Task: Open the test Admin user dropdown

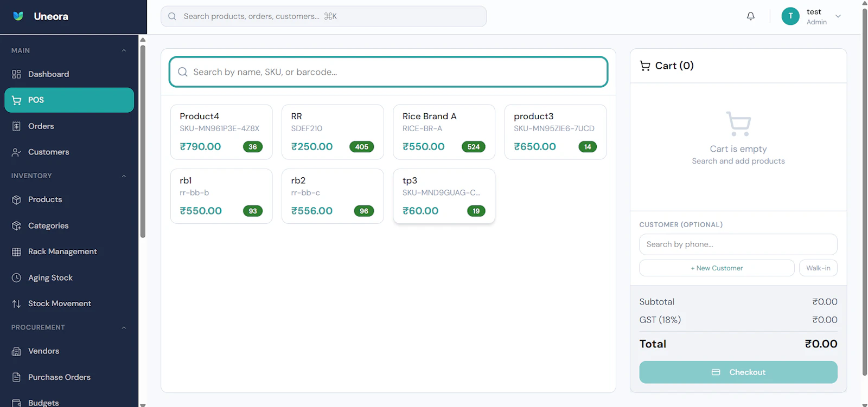Action: [x=812, y=16]
